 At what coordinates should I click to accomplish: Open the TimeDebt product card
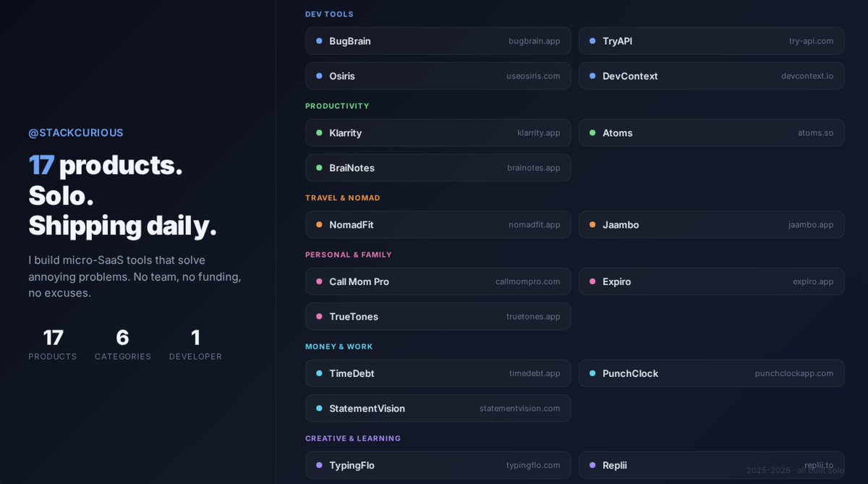438,373
